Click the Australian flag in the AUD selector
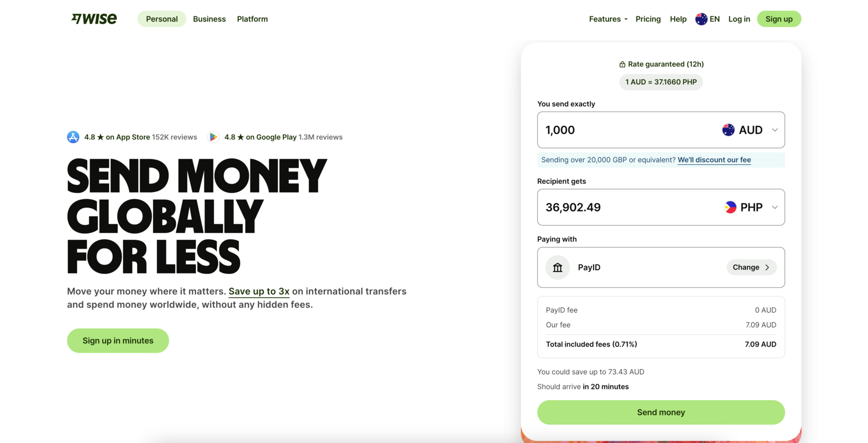 click(x=727, y=130)
